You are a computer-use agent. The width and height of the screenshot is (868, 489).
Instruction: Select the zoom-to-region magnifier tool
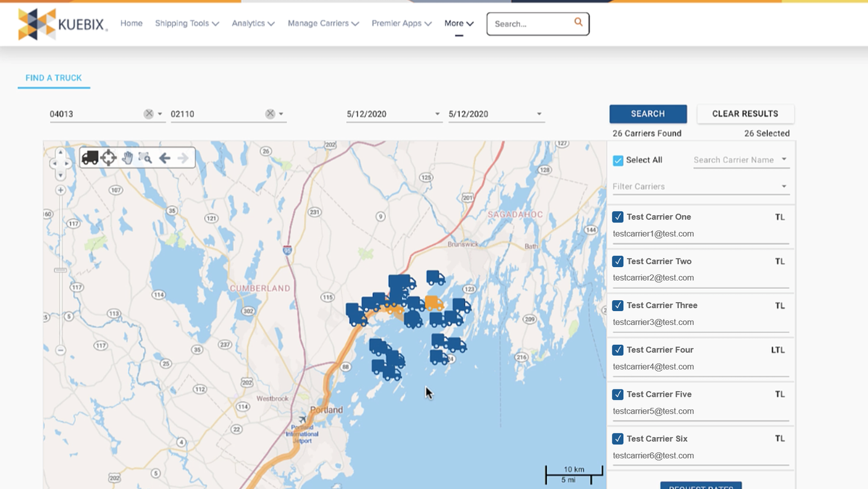pos(145,157)
